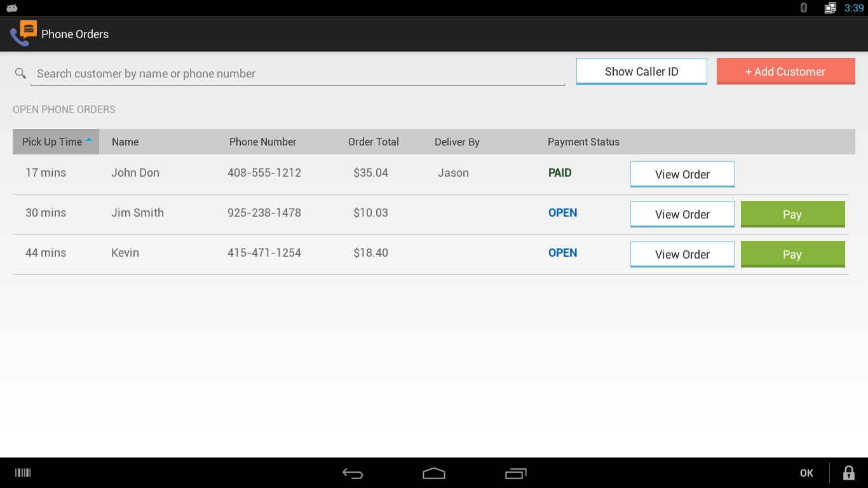868x488 pixels.
Task: Open the recent apps overview icon
Action: point(516,473)
